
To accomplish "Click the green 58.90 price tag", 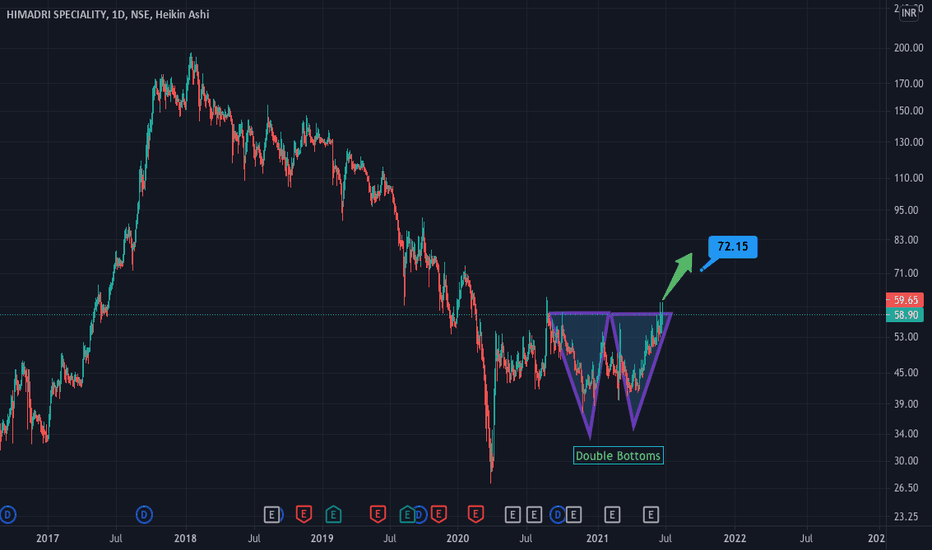I will (x=905, y=315).
